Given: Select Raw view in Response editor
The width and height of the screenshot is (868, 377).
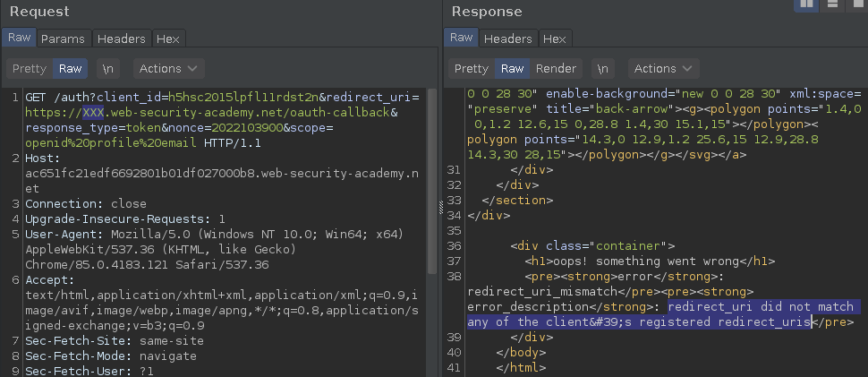Looking at the screenshot, I should click(512, 69).
